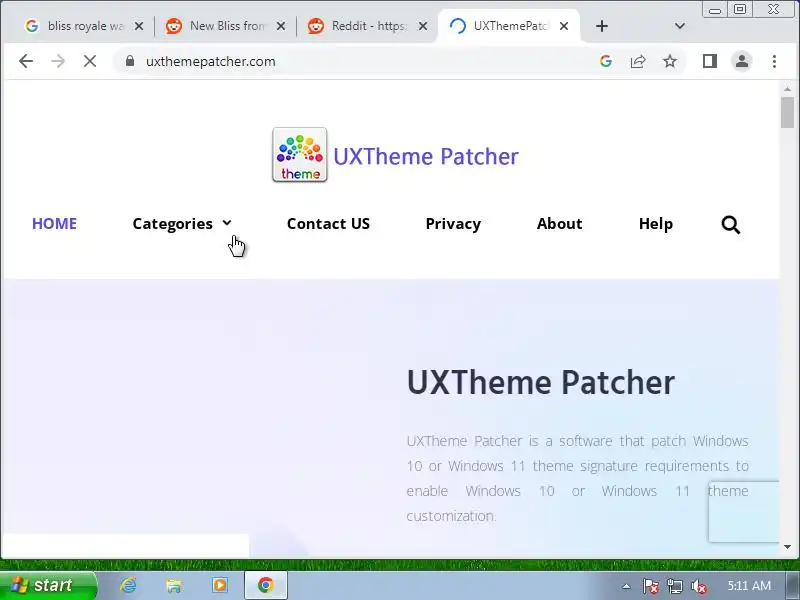
Task: Click the vertical scrollbar thumb
Action: tap(788, 112)
